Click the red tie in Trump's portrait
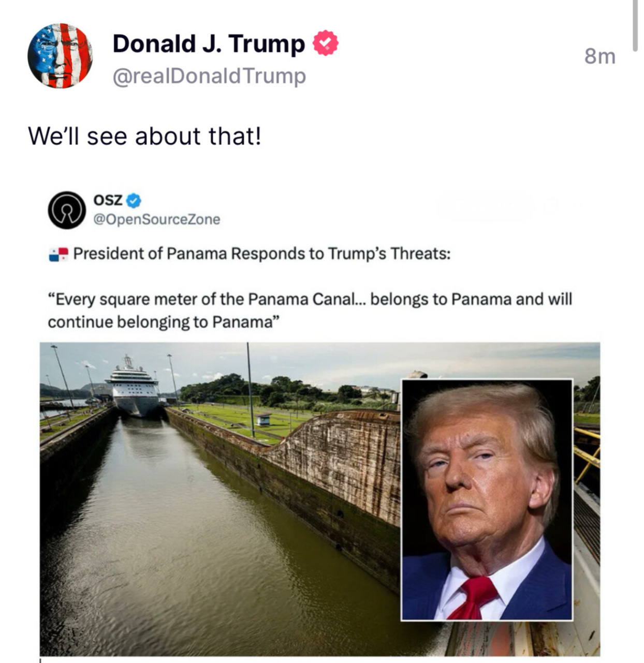The width and height of the screenshot is (644, 663). [475, 598]
